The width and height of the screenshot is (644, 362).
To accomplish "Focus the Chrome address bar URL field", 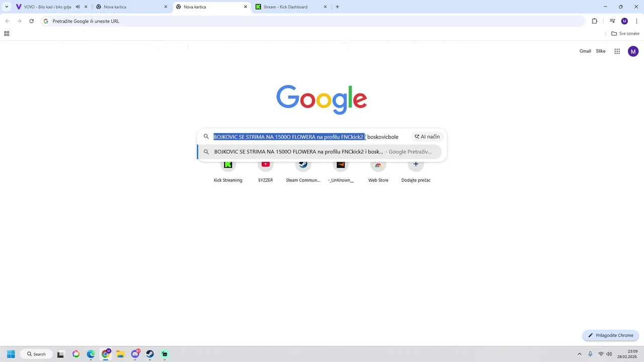I will tap(312, 21).
